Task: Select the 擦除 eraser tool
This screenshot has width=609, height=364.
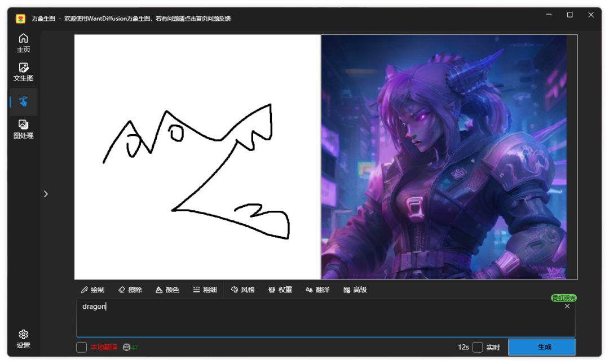Action: (130, 290)
